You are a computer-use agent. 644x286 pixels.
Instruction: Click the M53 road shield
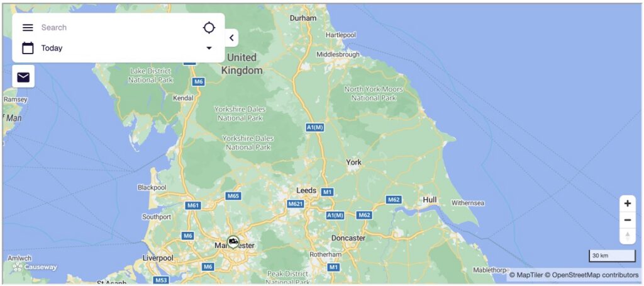click(x=161, y=281)
